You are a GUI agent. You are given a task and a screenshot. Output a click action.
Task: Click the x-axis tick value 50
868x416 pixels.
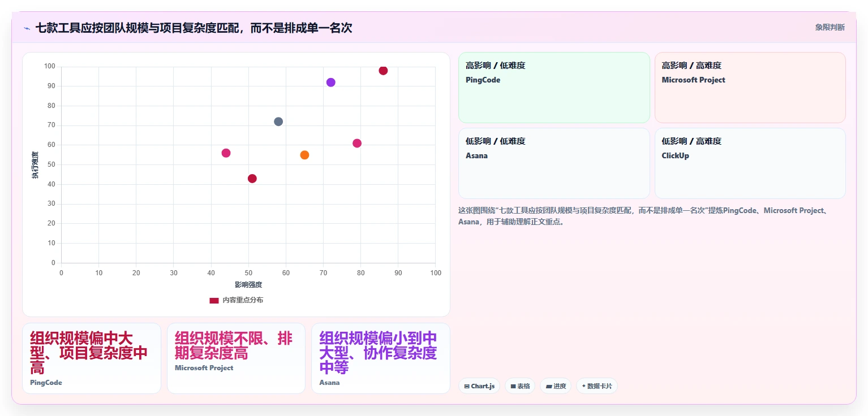click(x=248, y=273)
